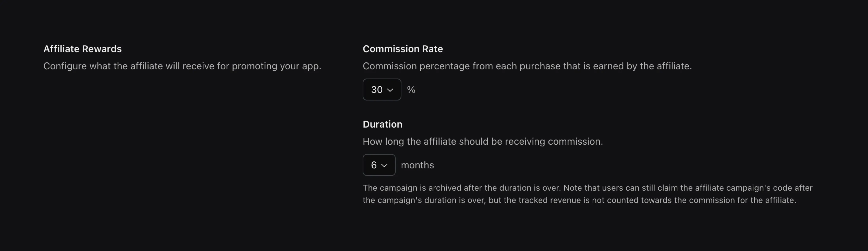Open the Duration months dropdown
868x251 pixels.
click(378, 165)
